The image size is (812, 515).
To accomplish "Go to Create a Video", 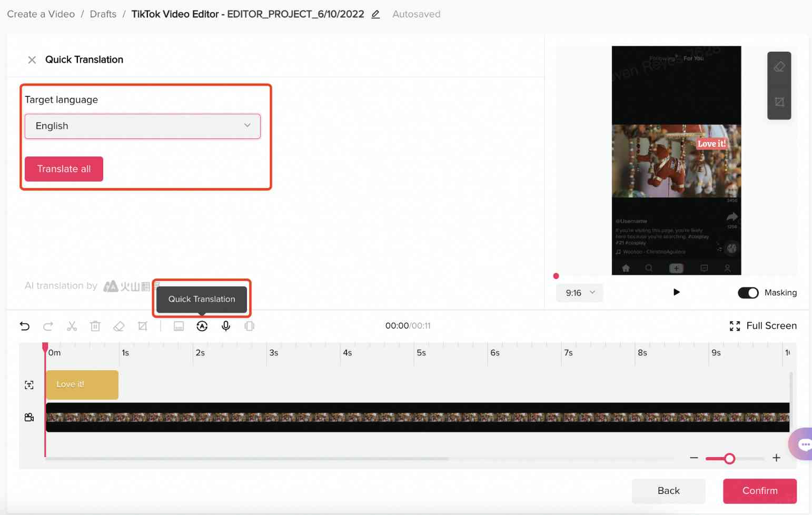I will point(41,14).
